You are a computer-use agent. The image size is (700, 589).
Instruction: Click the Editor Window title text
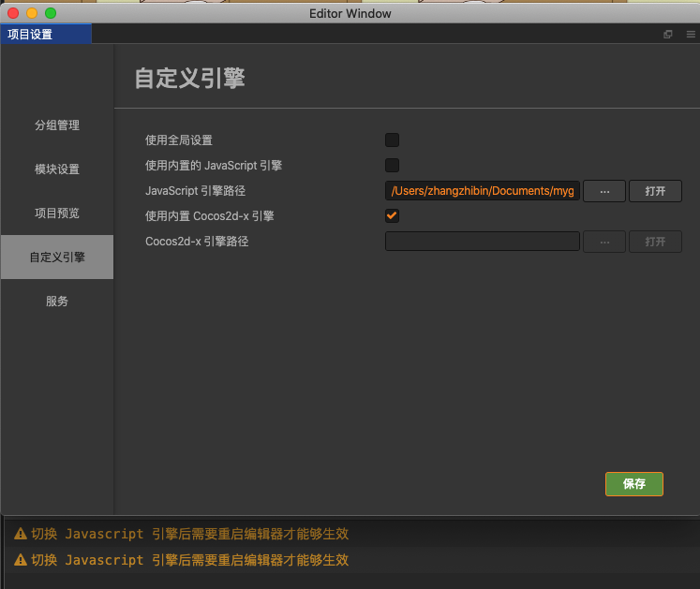point(350,14)
